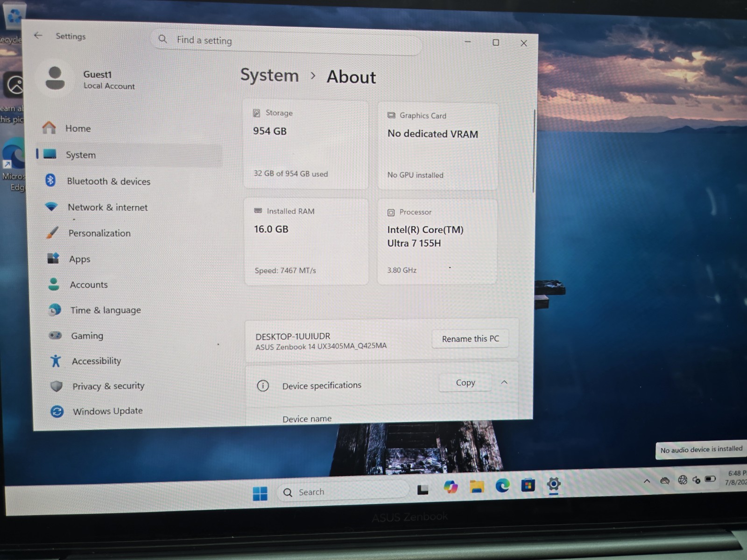This screenshot has height=560, width=747.
Task: Open the Guest1 user avatar
Action: point(55,78)
